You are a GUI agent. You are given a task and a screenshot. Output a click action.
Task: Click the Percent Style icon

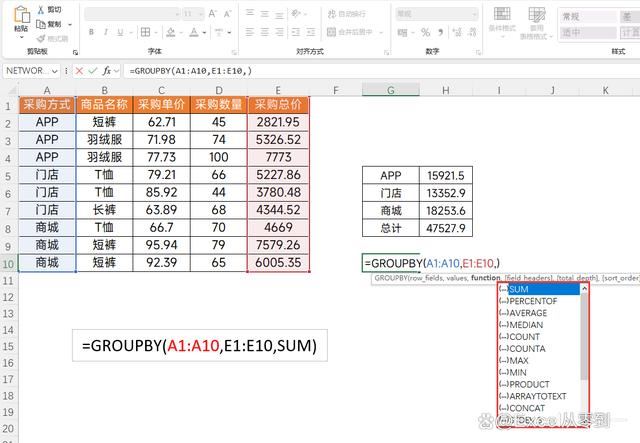[426, 32]
